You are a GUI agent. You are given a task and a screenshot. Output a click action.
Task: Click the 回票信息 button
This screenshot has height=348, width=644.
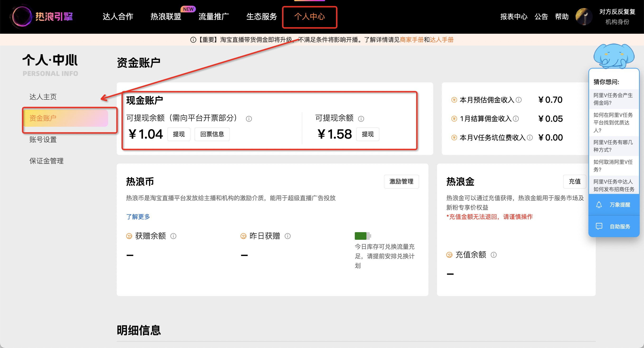point(212,134)
